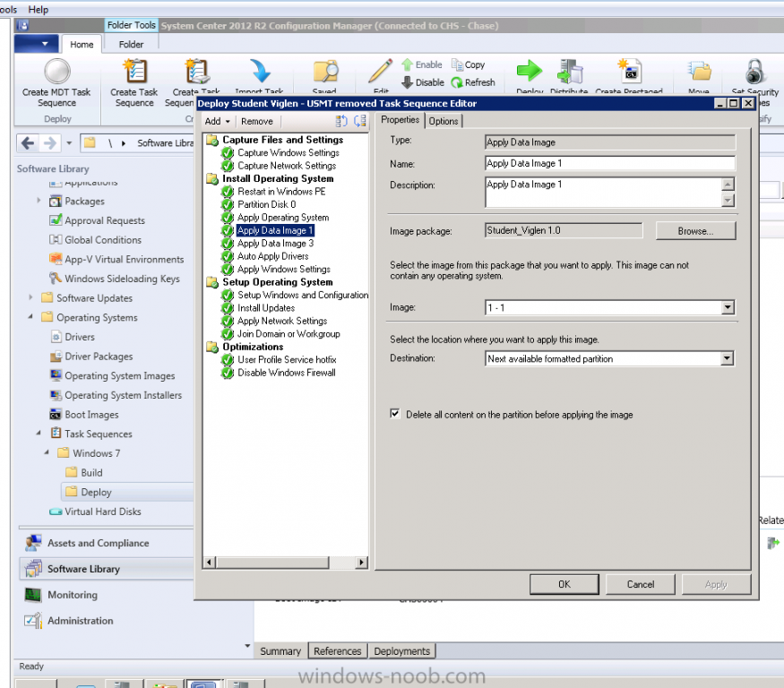Click the Name input field
Screen dimensions: 784x688
(x=610, y=164)
